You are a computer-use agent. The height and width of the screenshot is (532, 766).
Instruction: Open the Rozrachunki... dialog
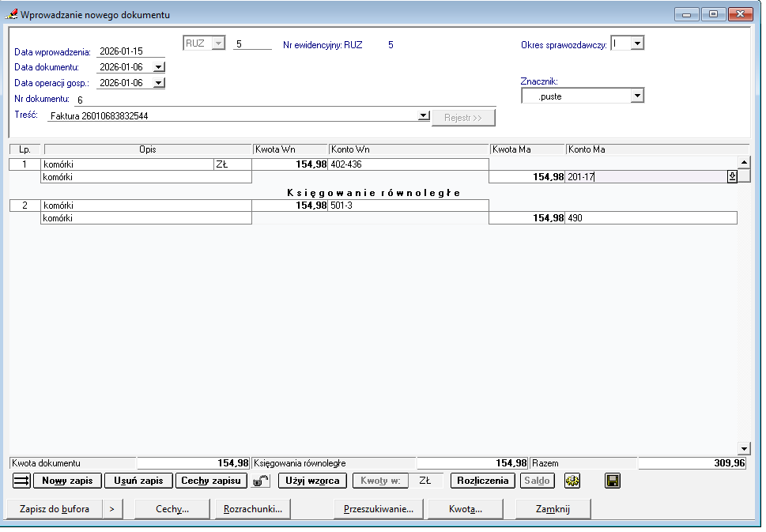(x=253, y=509)
